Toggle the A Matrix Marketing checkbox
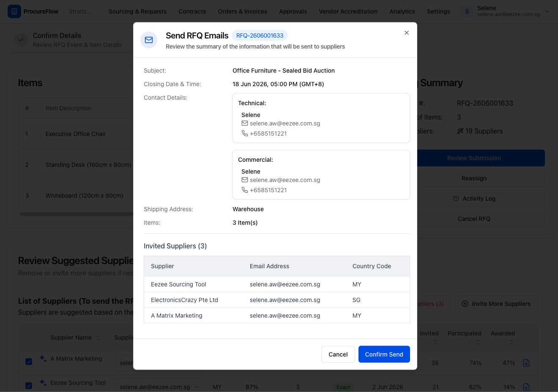Image resolution: width=558 pixels, height=392 pixels. 29,362
